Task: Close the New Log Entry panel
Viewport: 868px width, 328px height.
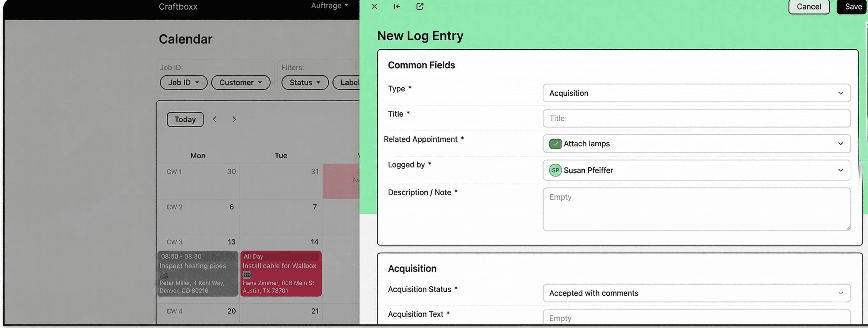Action: 374,6
